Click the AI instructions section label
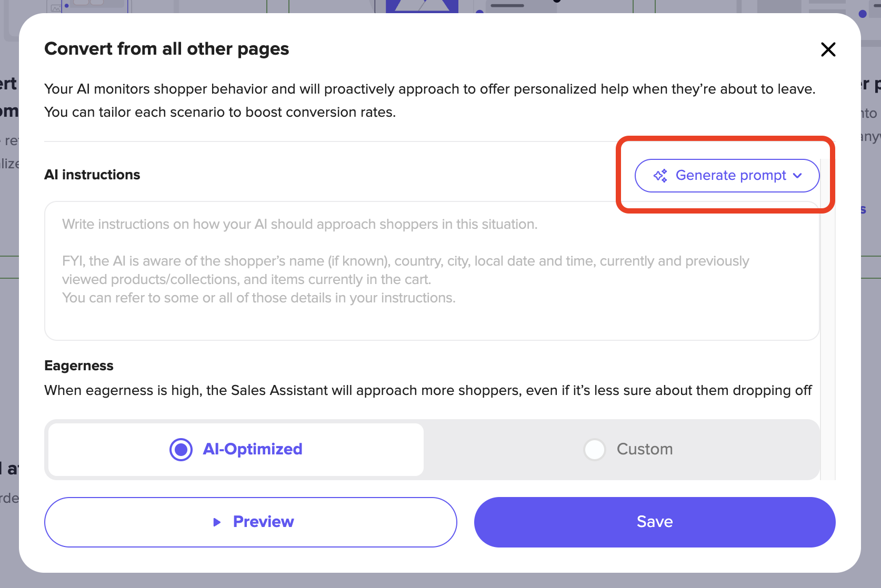The image size is (881, 588). pos(92,175)
